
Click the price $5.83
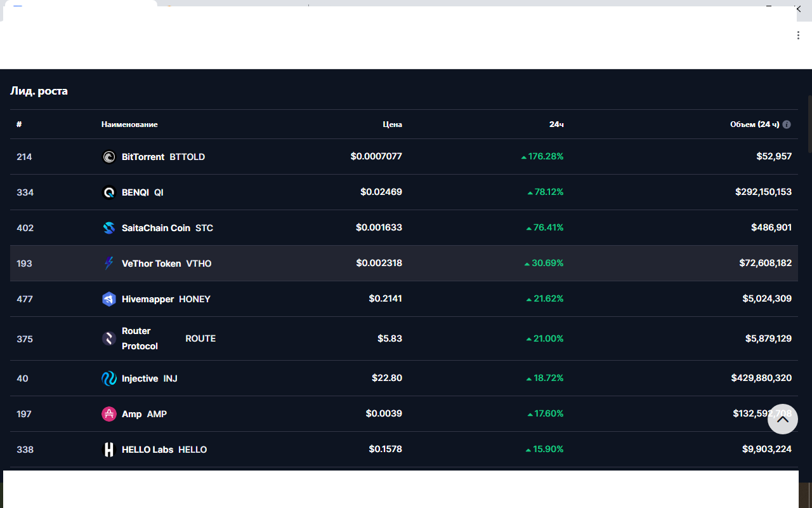(390, 338)
